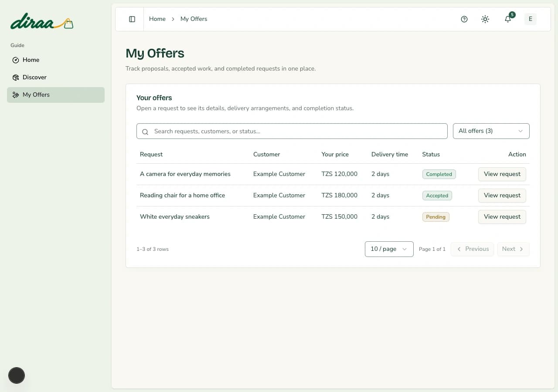View request for camera for everyday memories
558x392 pixels.
[502, 174]
